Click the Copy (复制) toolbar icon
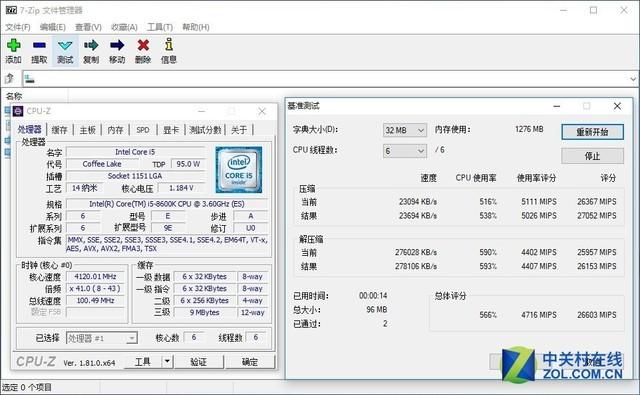Screen dimensions: 640x395 point(91,45)
